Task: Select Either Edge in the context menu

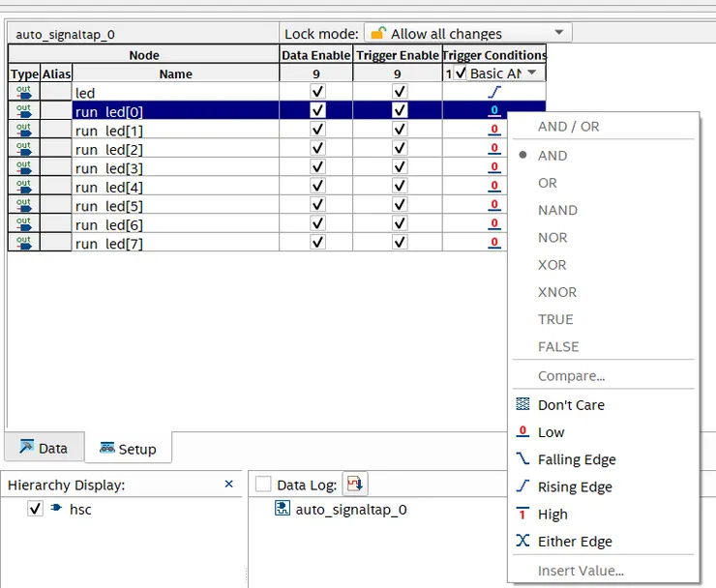Action: [x=574, y=542]
